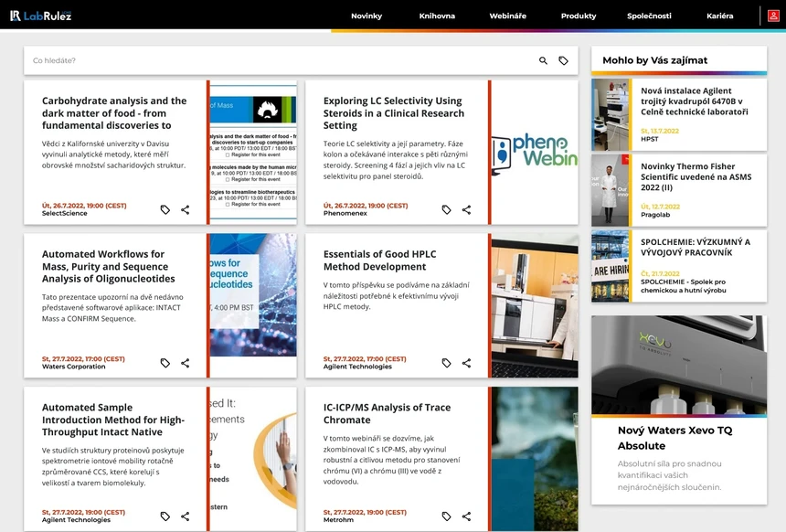Tag the Automated Sample Introduction card

pos(165,516)
